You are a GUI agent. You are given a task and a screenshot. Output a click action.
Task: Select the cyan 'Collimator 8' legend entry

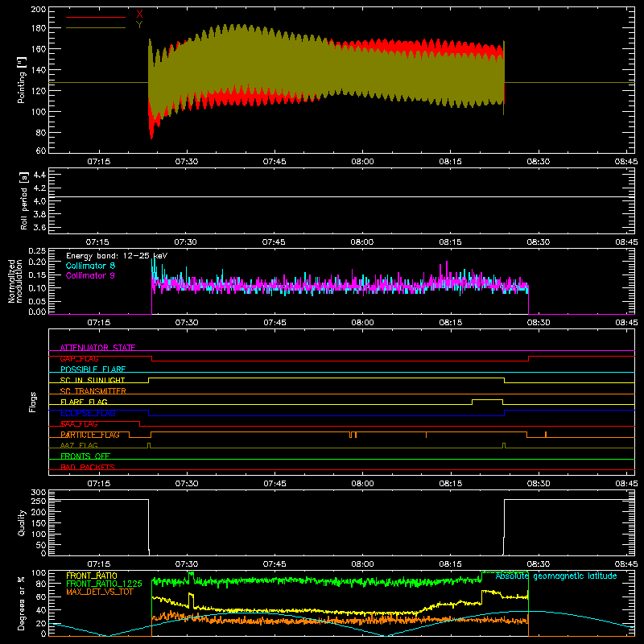(90, 266)
